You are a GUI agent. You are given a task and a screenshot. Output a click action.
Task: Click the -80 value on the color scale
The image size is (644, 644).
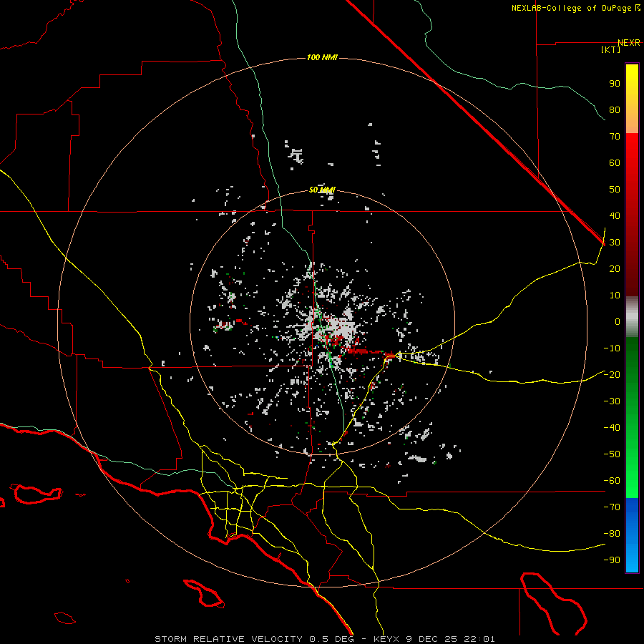pos(612,534)
